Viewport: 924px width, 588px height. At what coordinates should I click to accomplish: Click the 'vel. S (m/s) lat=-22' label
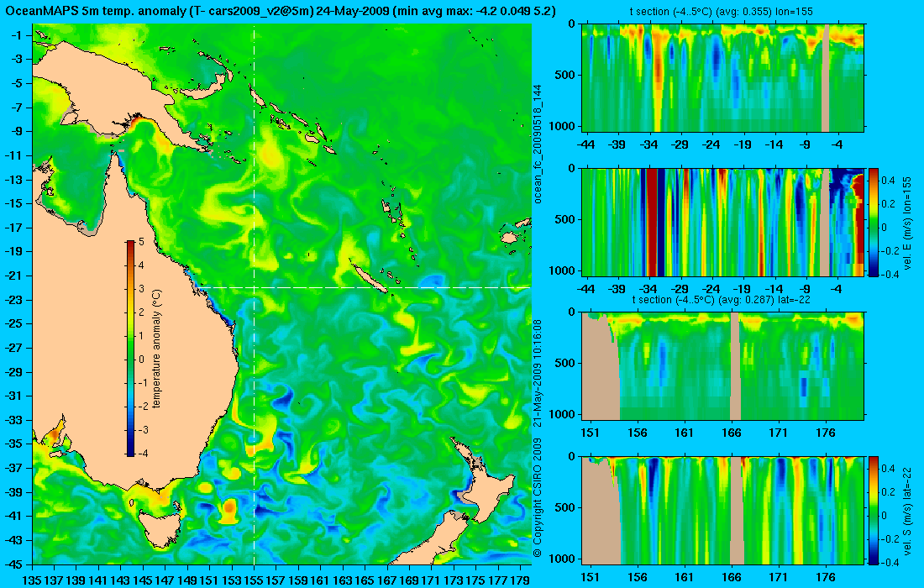point(907,510)
